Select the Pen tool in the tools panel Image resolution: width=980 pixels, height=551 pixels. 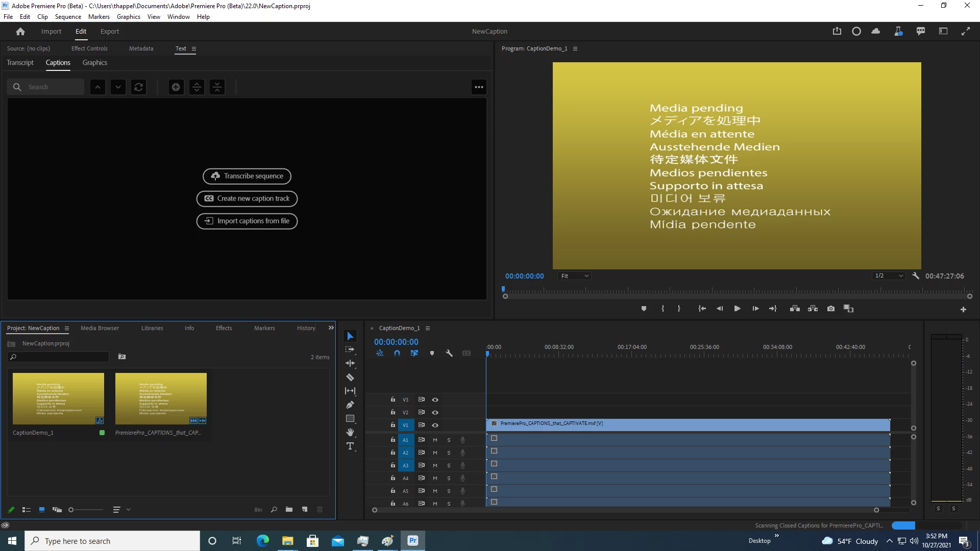[350, 405]
